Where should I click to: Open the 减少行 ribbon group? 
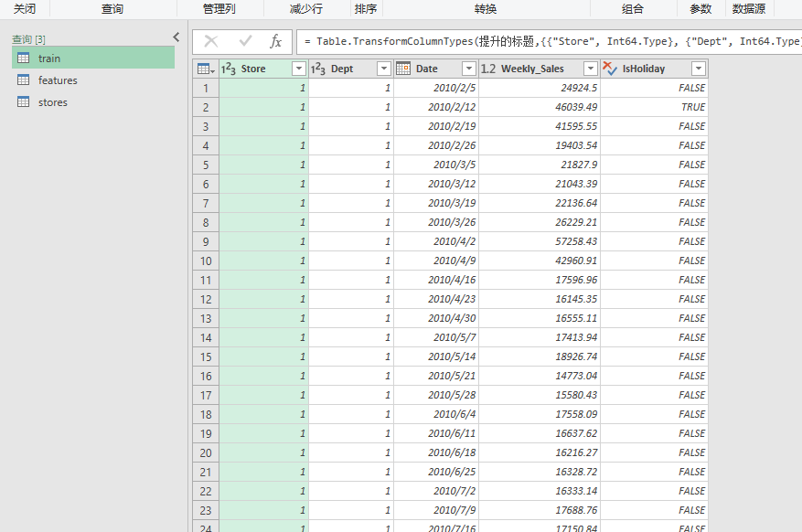point(305,9)
